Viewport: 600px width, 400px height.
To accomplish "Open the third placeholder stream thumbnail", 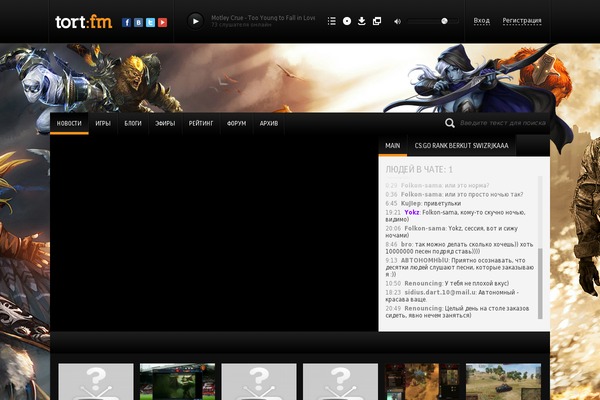I will (259, 382).
